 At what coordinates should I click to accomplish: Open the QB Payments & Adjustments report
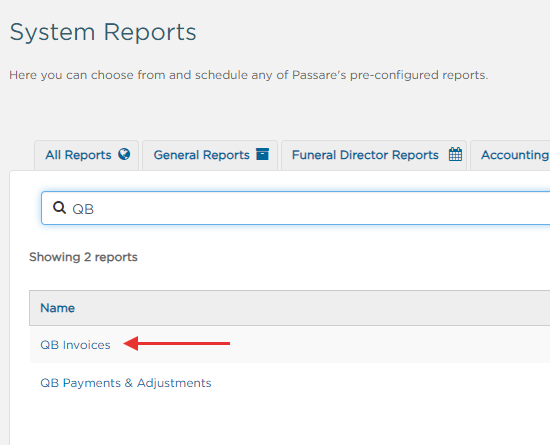click(x=126, y=383)
